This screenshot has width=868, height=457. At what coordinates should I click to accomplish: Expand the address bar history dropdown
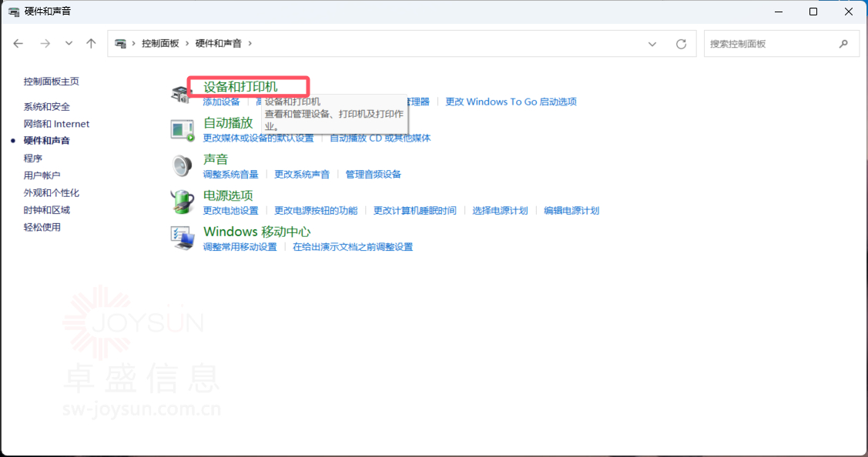pos(652,44)
